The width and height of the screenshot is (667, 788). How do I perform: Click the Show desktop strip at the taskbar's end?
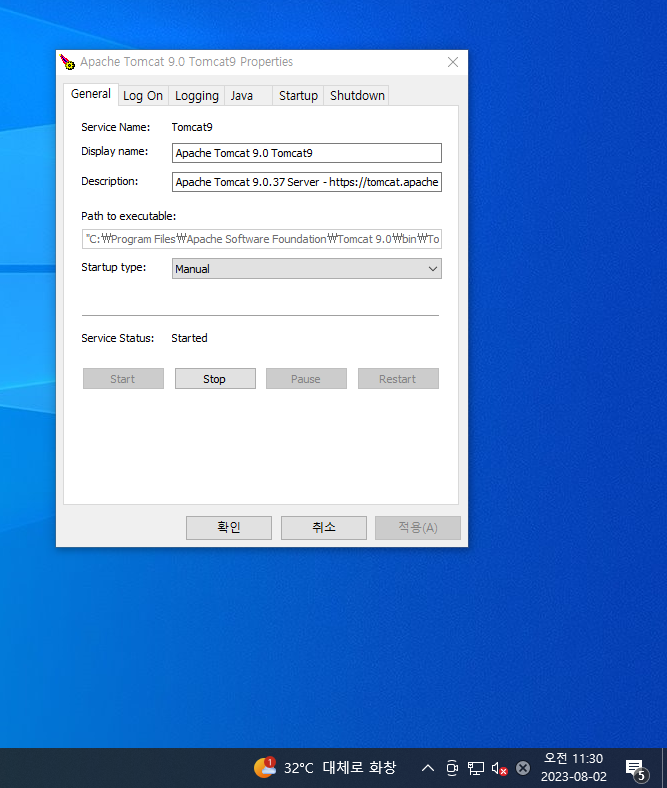click(663, 768)
